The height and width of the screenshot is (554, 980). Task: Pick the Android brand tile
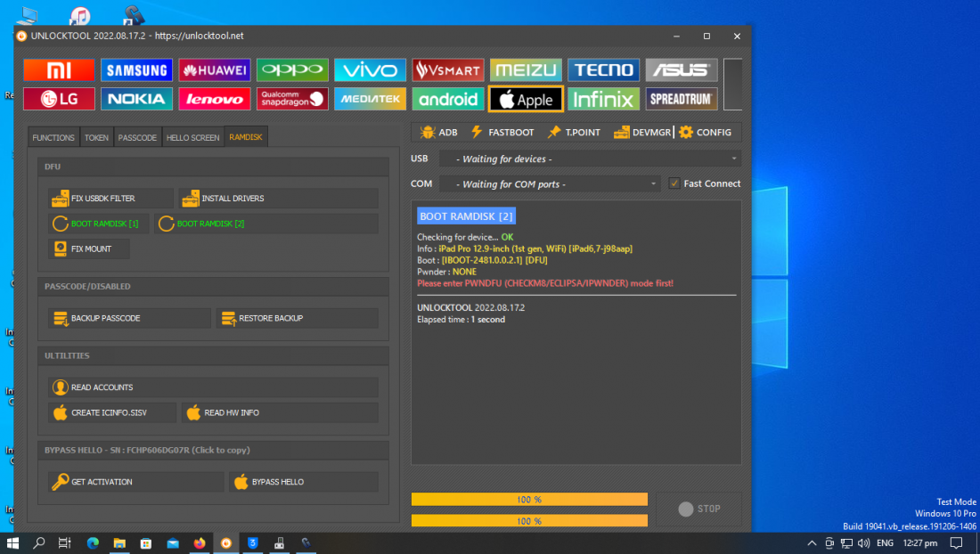[x=447, y=99]
